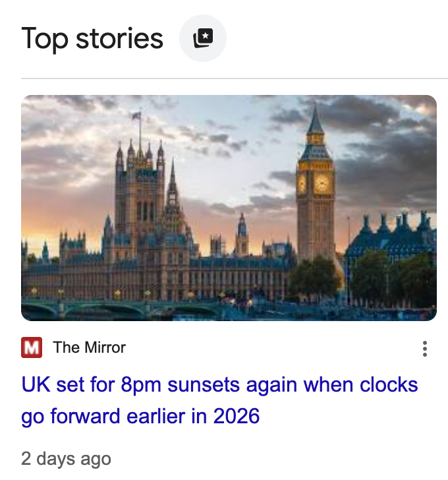Click the saved stories icon beside Top stories
This screenshot has height=480, width=448.
coord(203,38)
